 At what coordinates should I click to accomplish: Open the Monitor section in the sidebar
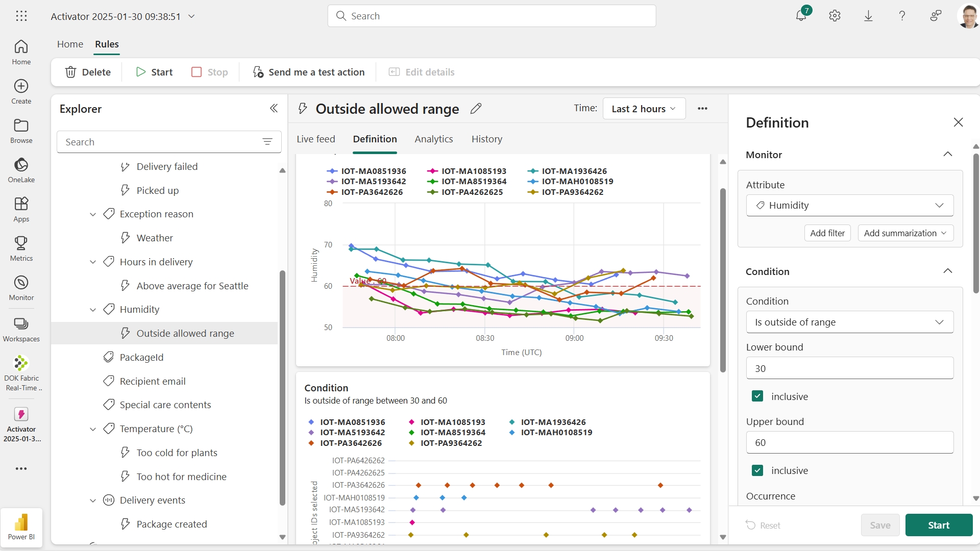(x=21, y=287)
